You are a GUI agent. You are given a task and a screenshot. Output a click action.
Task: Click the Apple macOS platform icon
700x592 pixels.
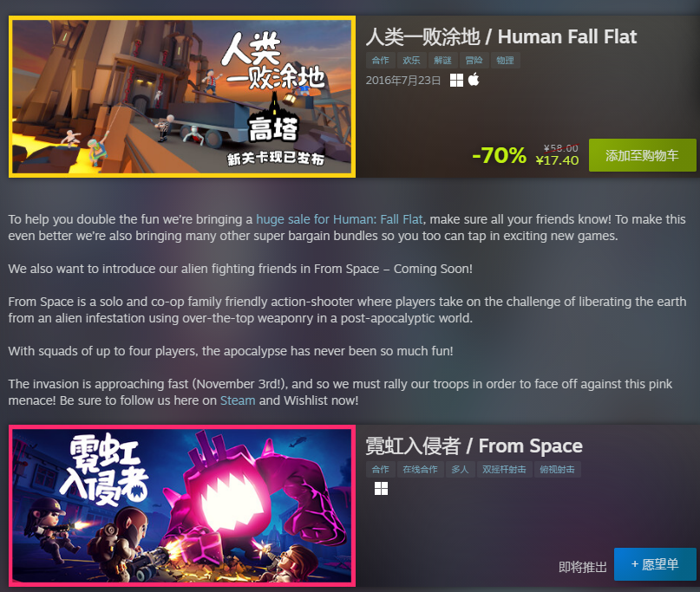click(x=474, y=80)
